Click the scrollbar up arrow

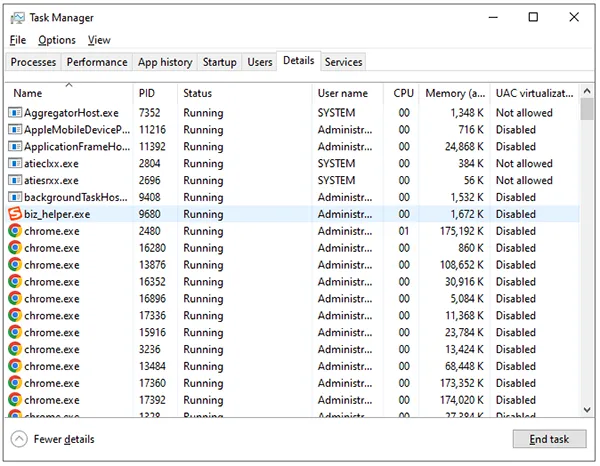click(x=587, y=91)
